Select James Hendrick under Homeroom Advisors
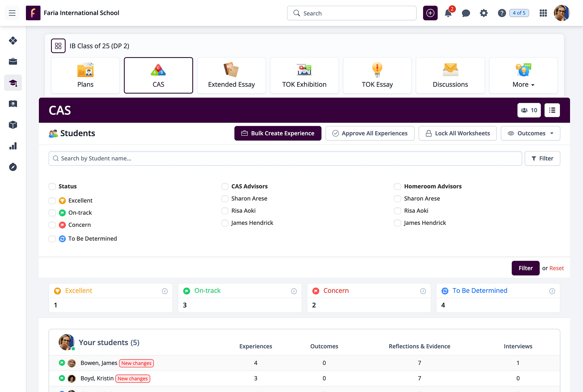This screenshot has width=583, height=392. [398, 223]
